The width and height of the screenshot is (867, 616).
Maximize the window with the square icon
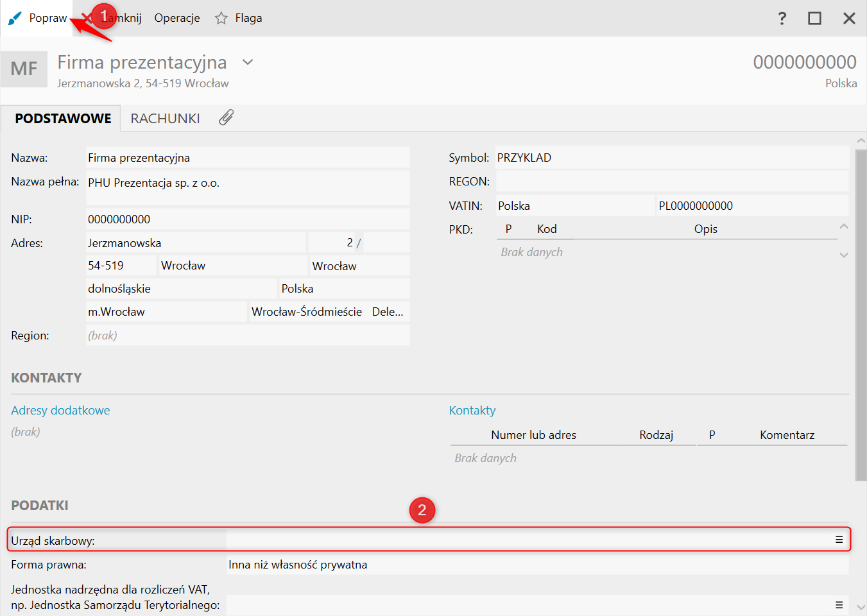pos(814,18)
